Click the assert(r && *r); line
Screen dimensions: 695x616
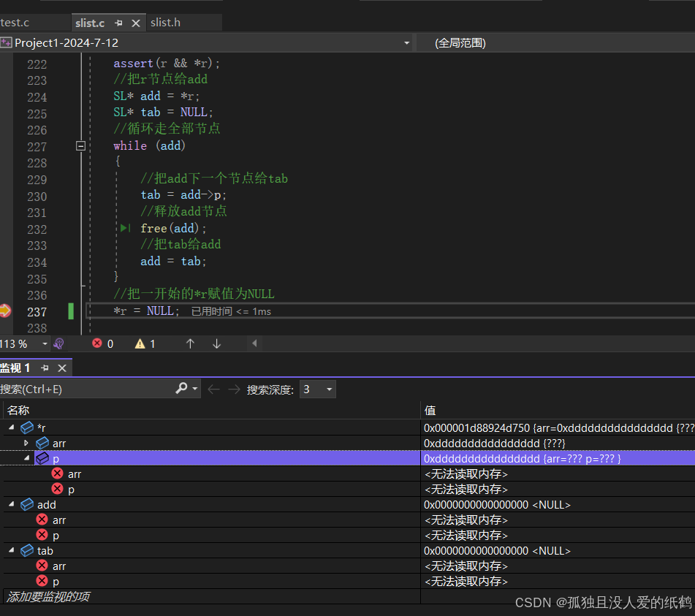tap(167, 64)
